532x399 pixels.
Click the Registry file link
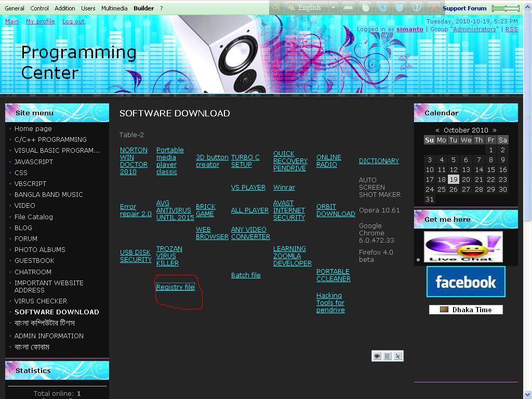[175, 287]
